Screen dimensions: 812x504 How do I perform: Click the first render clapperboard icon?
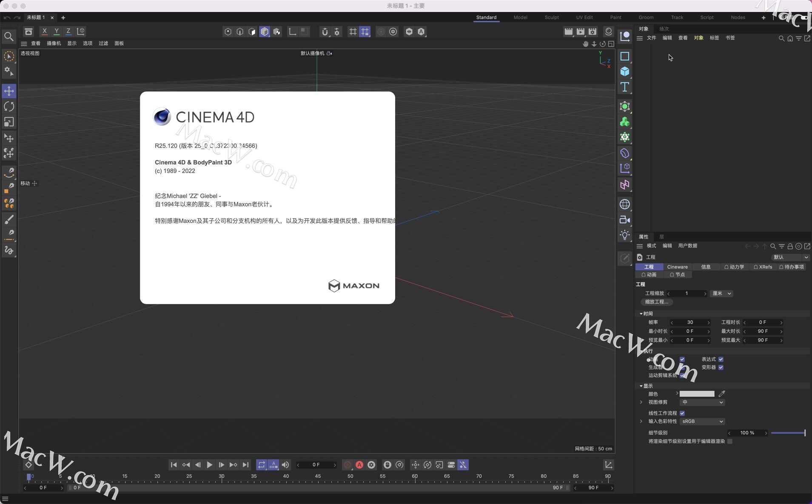(568, 31)
